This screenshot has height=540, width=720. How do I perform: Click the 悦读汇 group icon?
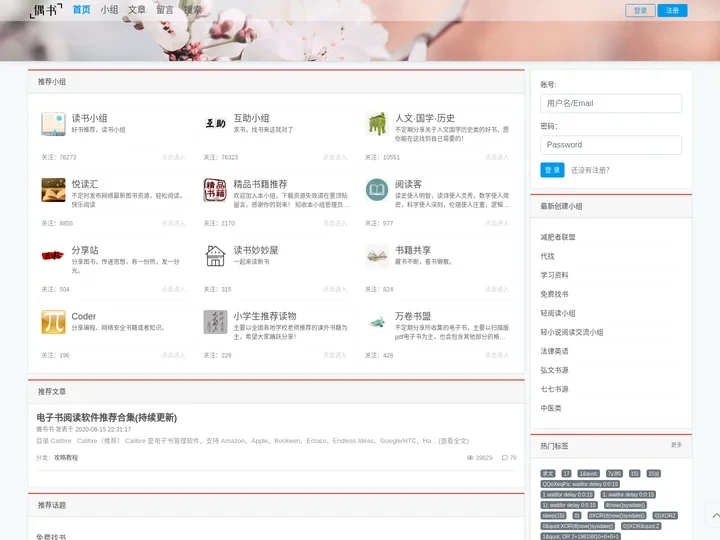click(53, 190)
